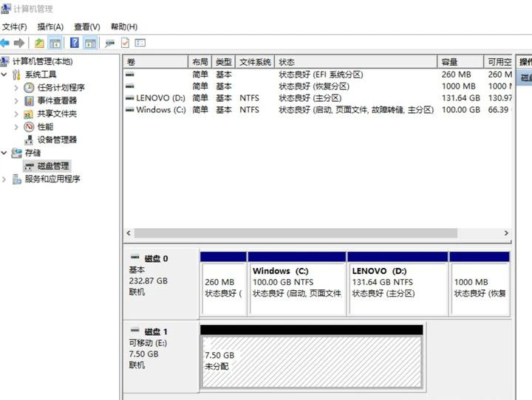Open 设备管理器 in the tree

click(x=57, y=139)
